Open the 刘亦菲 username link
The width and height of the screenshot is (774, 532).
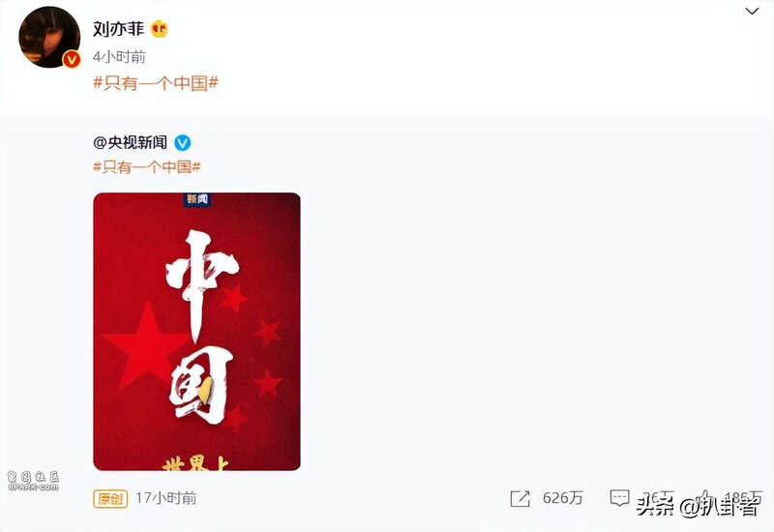click(118, 29)
